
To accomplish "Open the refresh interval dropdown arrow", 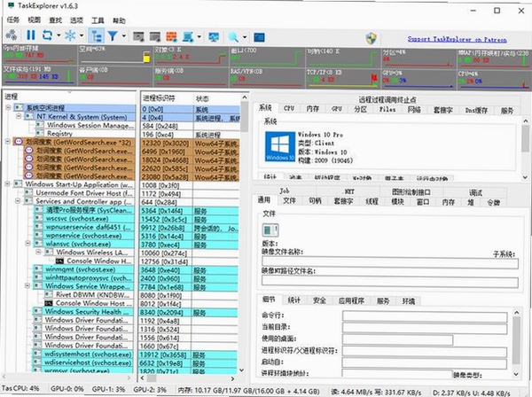I will click(59, 35).
